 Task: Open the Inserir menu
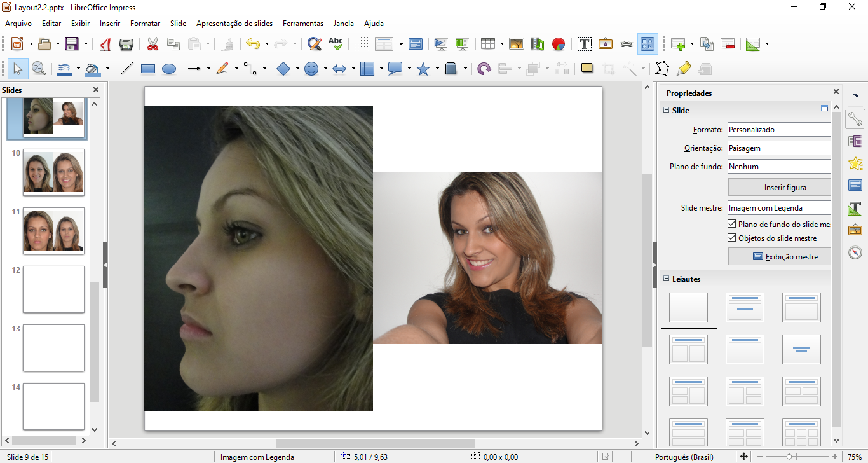click(x=109, y=24)
